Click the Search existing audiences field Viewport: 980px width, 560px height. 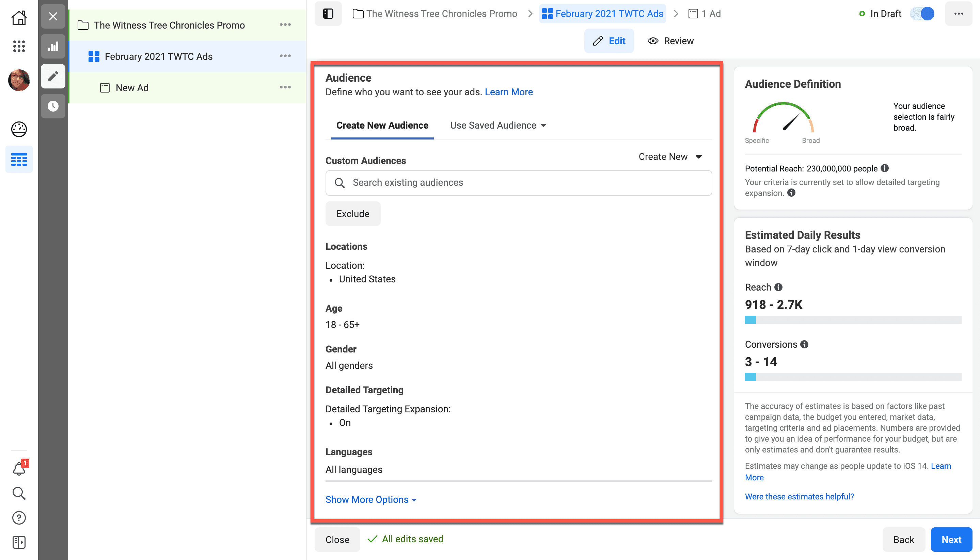coord(518,182)
